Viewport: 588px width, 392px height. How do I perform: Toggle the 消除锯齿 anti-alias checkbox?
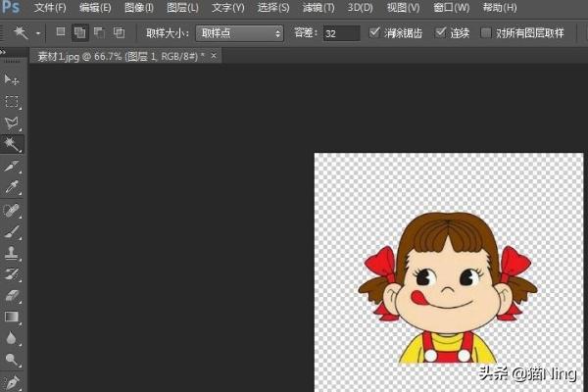click(374, 32)
